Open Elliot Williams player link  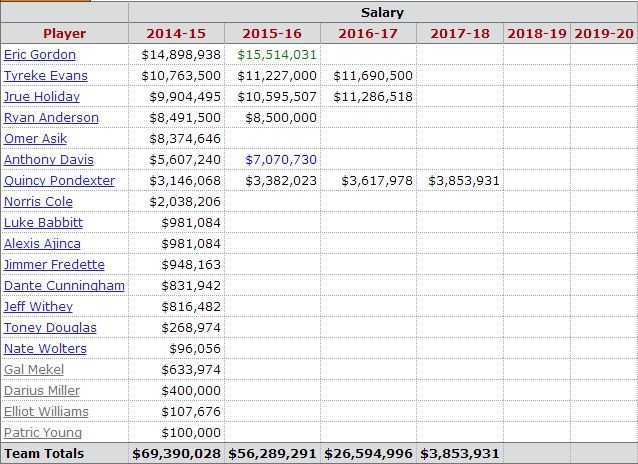coord(46,411)
